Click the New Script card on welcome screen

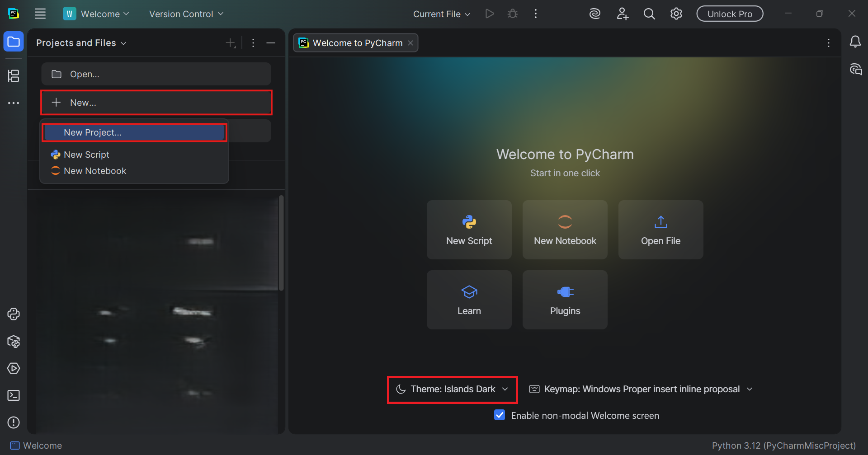(x=469, y=230)
